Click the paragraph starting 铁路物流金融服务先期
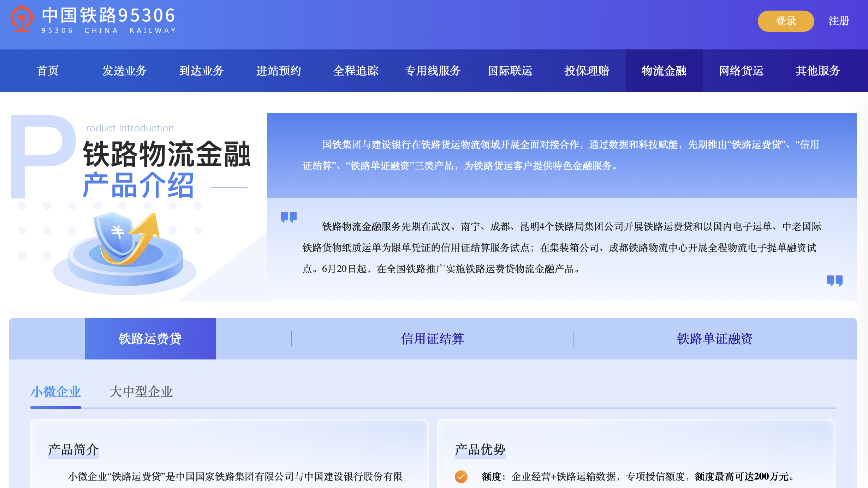This screenshot has width=868, height=488. pyautogui.click(x=561, y=248)
